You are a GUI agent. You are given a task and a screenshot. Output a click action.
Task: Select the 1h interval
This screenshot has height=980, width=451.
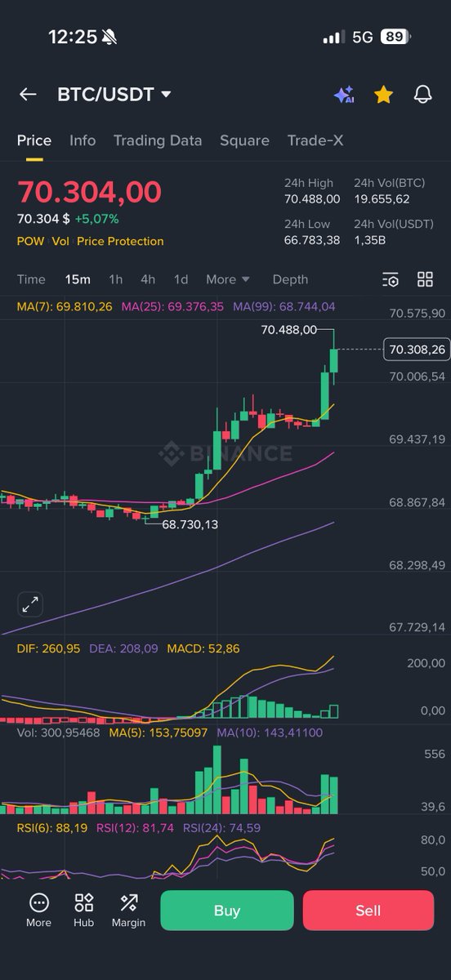116,279
